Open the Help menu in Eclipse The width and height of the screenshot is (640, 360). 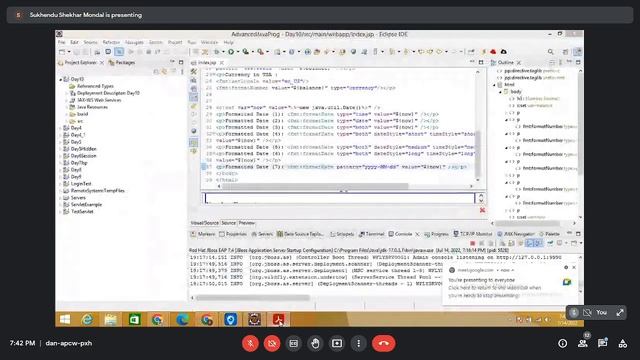coord(229,42)
